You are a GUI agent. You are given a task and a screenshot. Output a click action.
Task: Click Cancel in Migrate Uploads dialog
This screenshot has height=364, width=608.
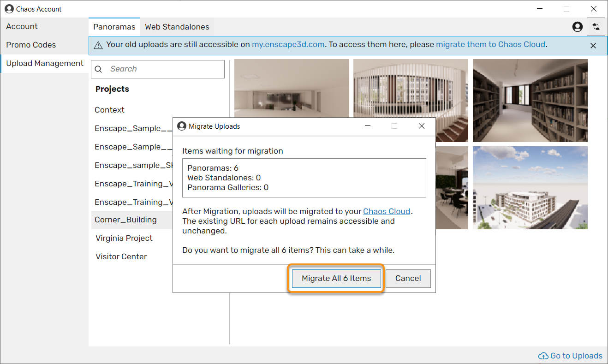coord(408,278)
